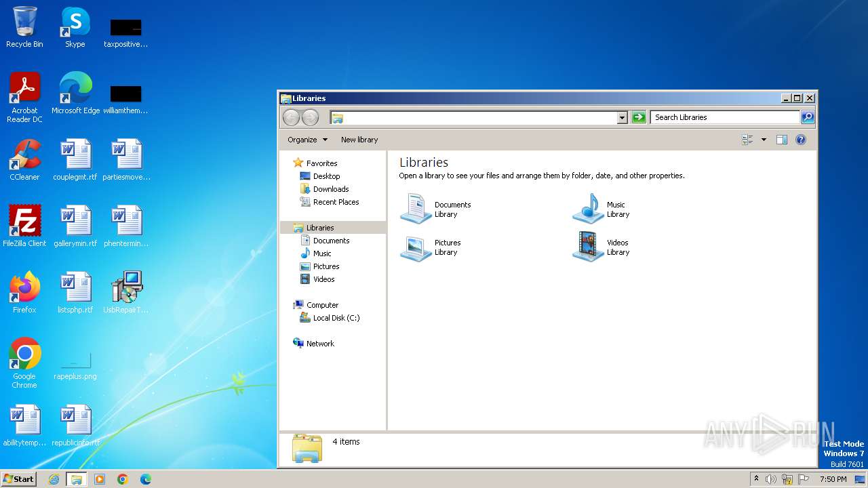Click the New library button
Screen dimensions: 868x488
pos(359,140)
